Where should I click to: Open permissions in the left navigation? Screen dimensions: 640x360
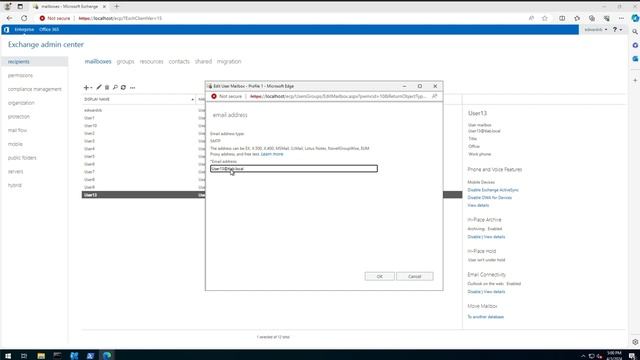click(20, 76)
